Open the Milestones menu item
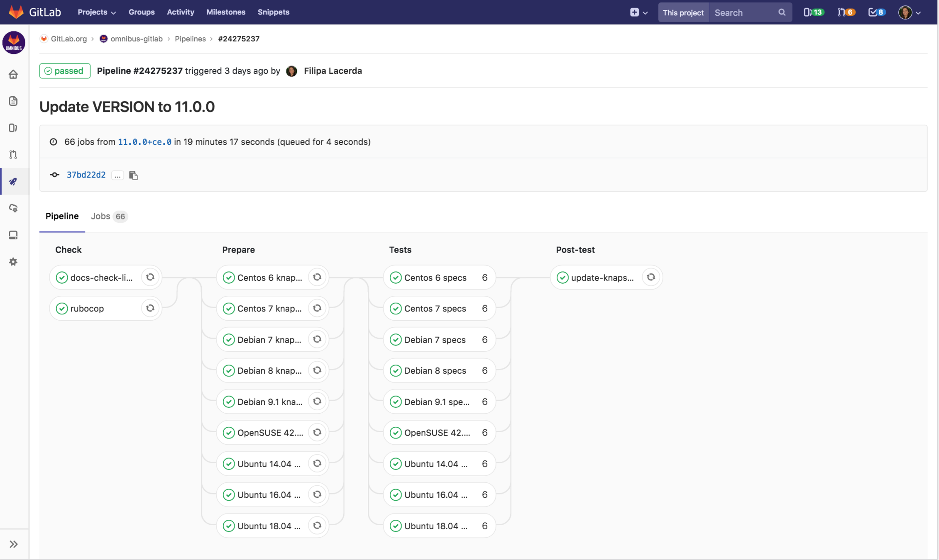The height and width of the screenshot is (560, 939). coord(226,12)
